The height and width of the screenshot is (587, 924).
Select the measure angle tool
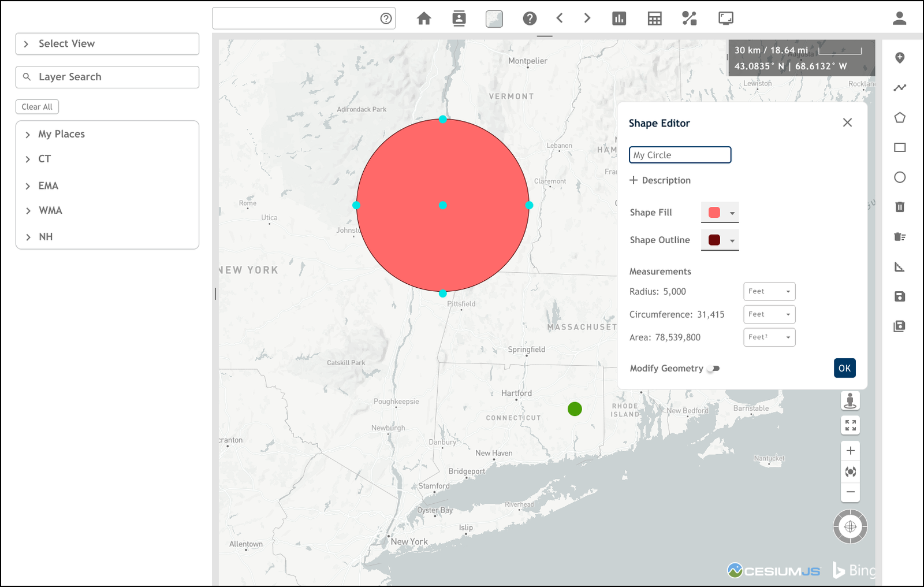pyautogui.click(x=900, y=267)
